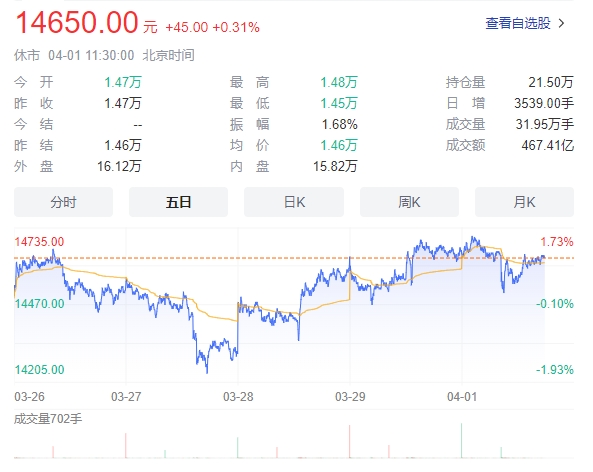Switch to the 周K tab
This screenshot has width=593, height=472.
[x=409, y=202]
